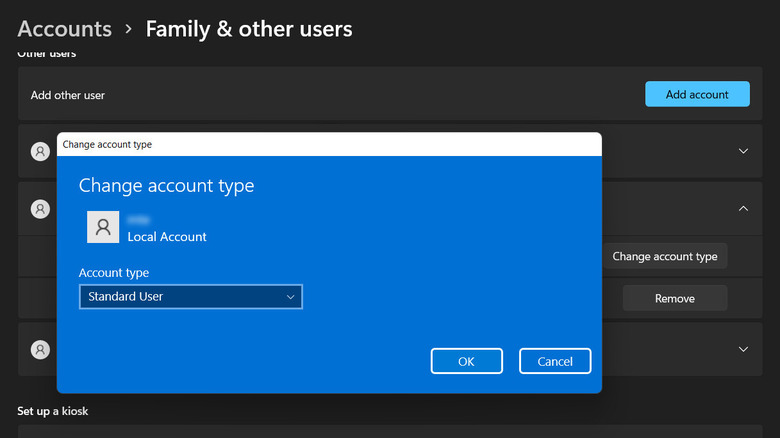Viewport: 780px width, 438px height.
Task: Cancel the Change account type dialog
Action: (555, 361)
